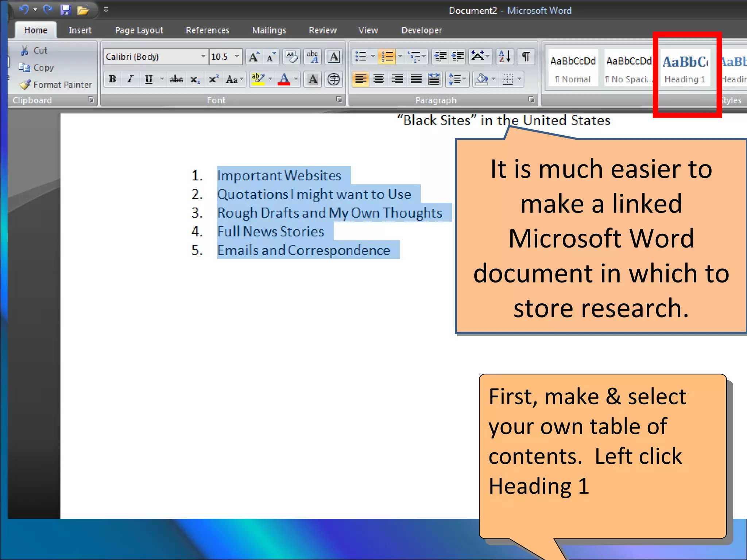This screenshot has width=747, height=560.
Task: Click the Redo icon in Quick Access
Action: [48, 9]
